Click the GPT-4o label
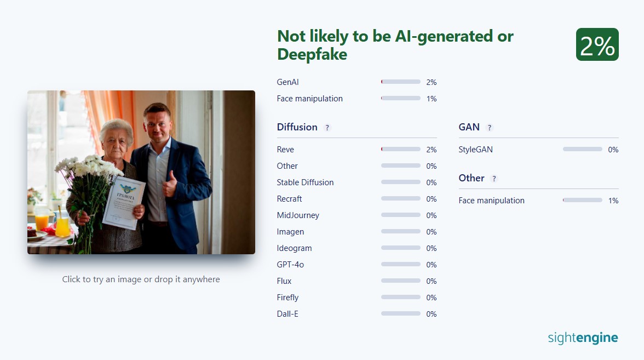The width and height of the screenshot is (644, 360). [x=290, y=265]
